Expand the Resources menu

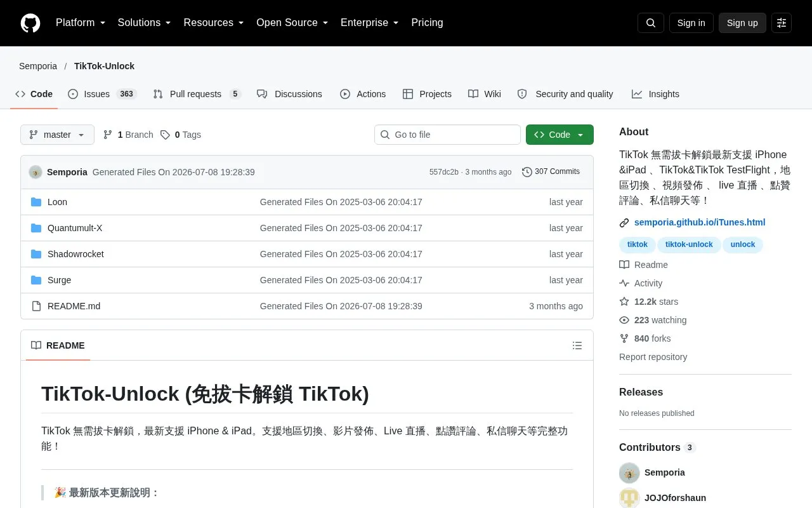(x=214, y=23)
